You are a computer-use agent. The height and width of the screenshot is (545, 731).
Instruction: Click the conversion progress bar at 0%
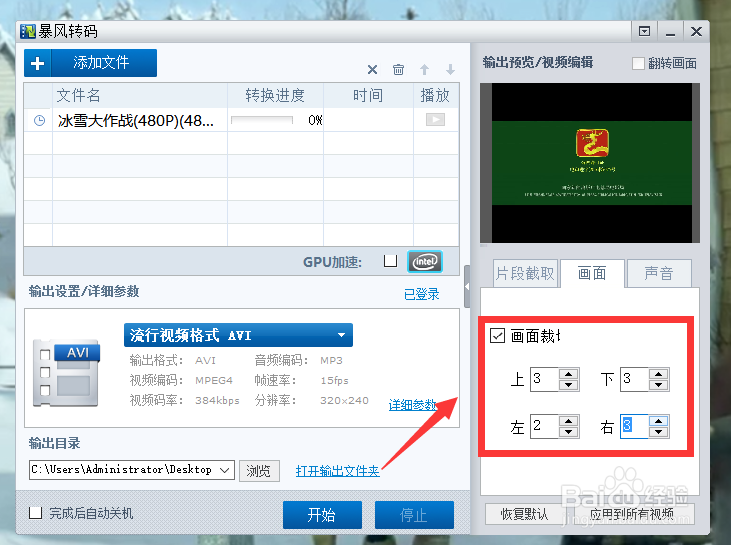point(262,120)
